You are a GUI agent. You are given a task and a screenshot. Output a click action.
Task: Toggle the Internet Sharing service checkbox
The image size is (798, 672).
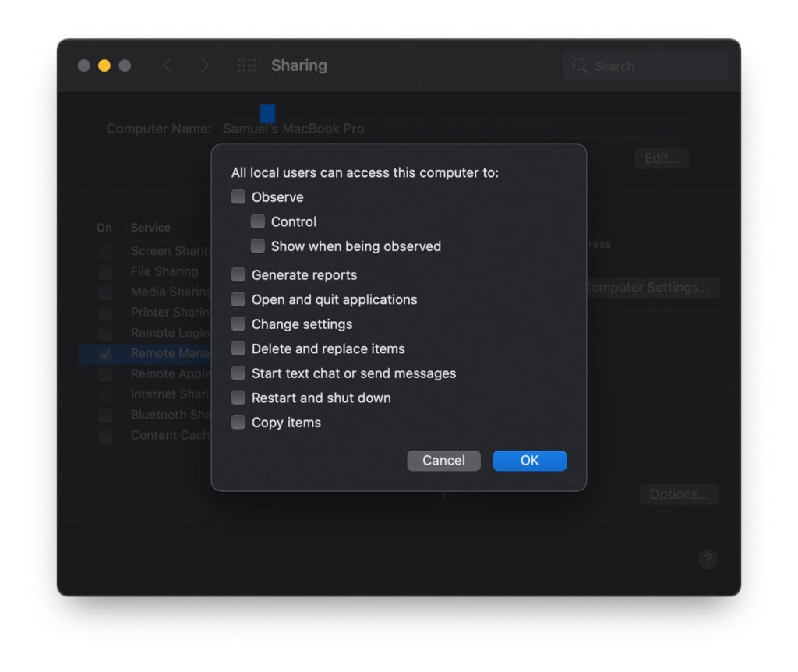point(105,394)
